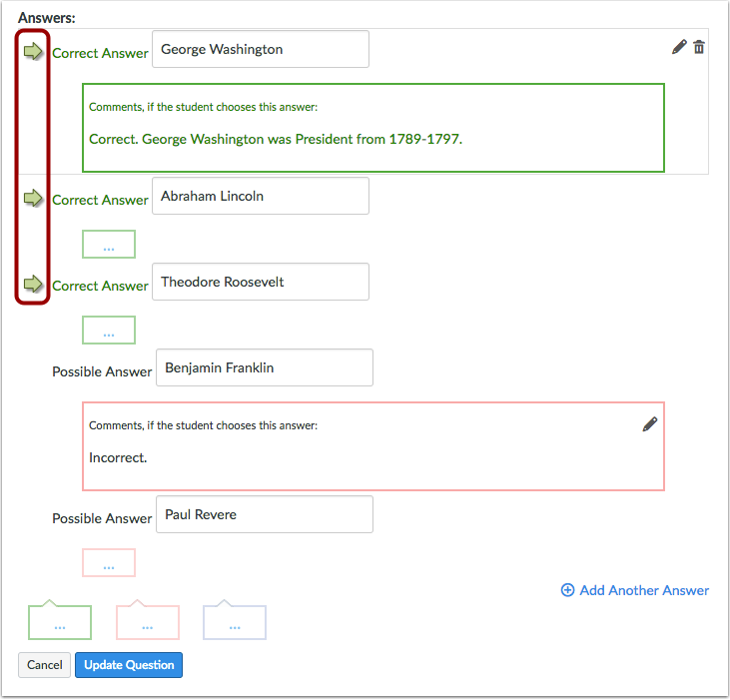Image resolution: width=730 pixels, height=700 pixels.
Task: Open the green correct-answer general comment box
Action: [60, 620]
